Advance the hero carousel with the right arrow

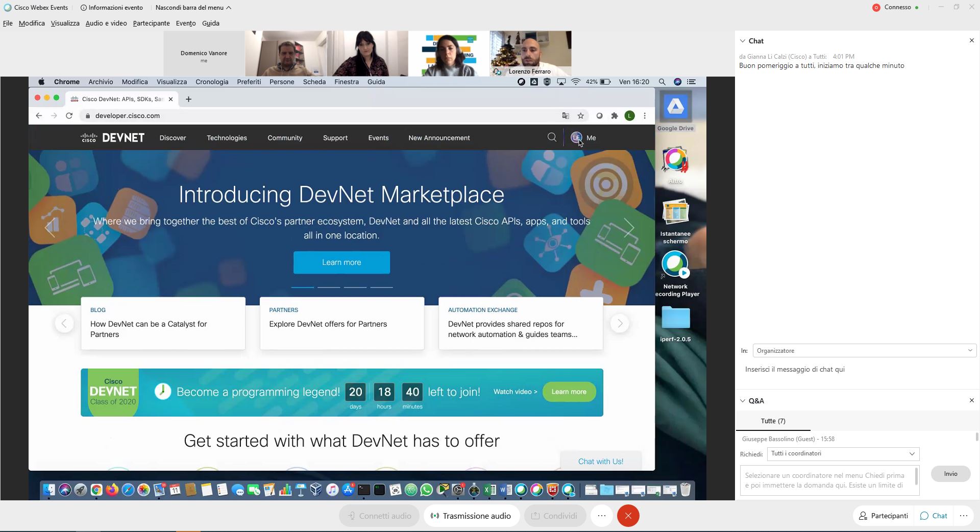pyautogui.click(x=629, y=228)
